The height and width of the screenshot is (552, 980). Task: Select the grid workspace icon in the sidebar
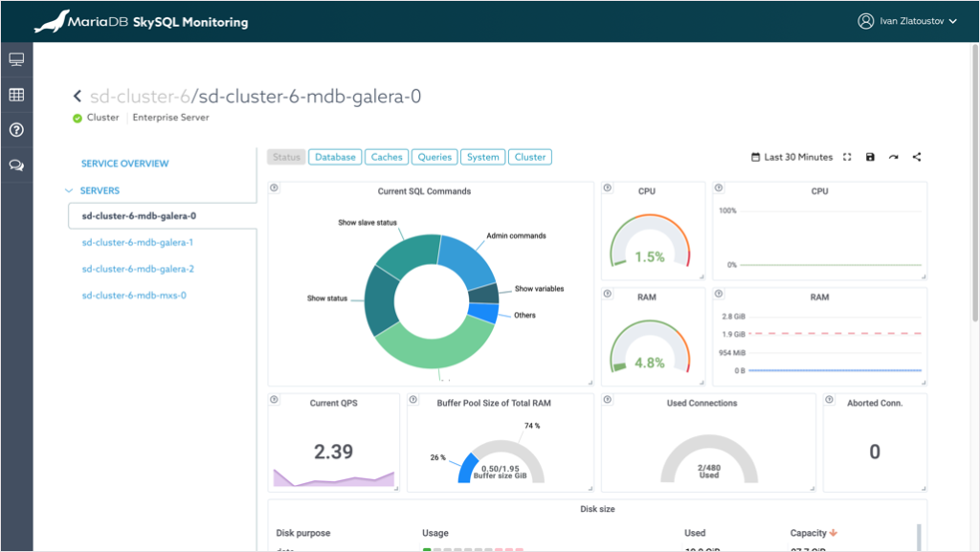[15, 94]
